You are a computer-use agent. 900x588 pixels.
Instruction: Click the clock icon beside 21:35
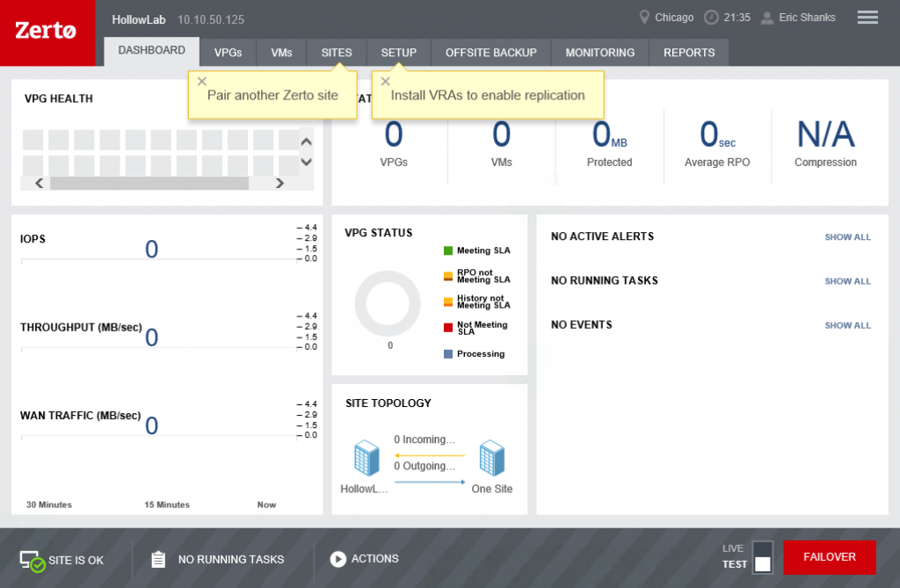click(x=710, y=18)
